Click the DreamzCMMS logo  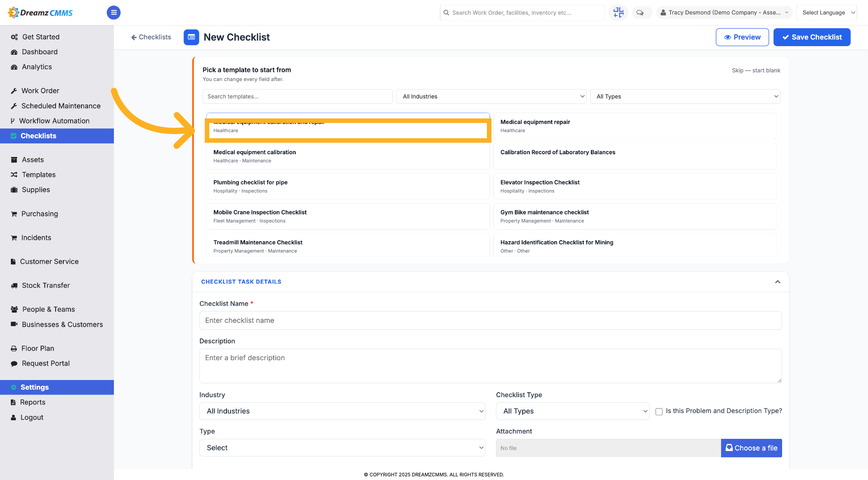(x=40, y=13)
